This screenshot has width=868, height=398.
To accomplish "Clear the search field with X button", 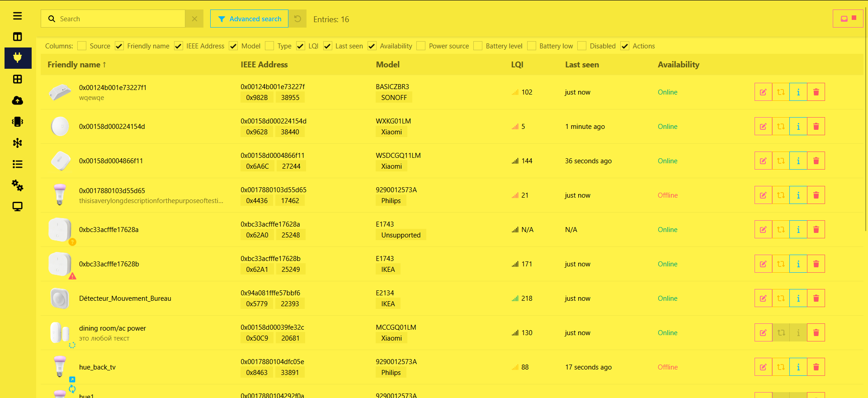I will [194, 19].
